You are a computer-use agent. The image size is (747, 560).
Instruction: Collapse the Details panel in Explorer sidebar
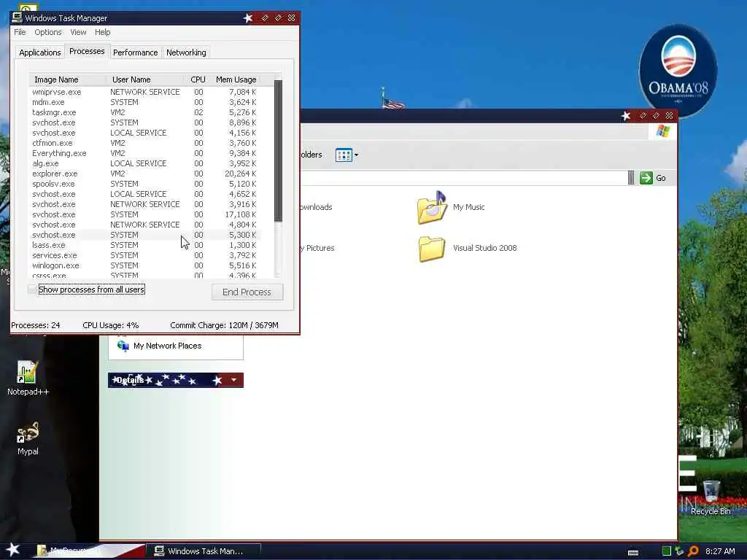233,380
